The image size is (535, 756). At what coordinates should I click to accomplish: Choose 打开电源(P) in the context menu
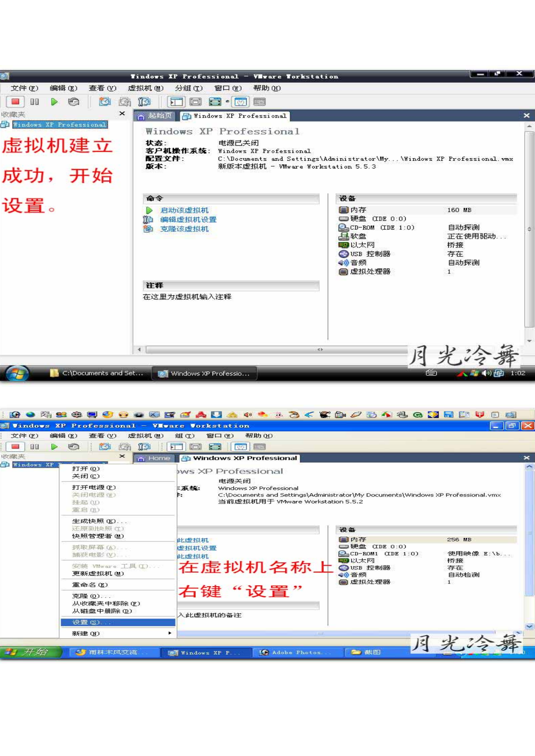(x=118, y=487)
